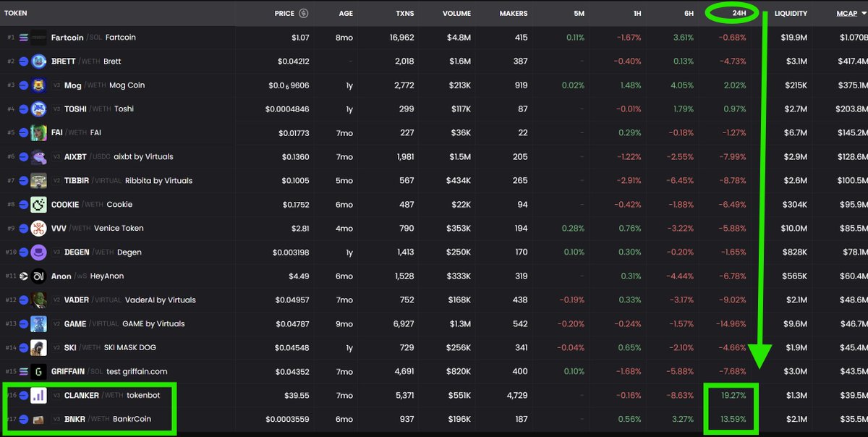The width and height of the screenshot is (868, 437).
Task: Click the VVV Venice Token logo
Action: click(x=39, y=229)
